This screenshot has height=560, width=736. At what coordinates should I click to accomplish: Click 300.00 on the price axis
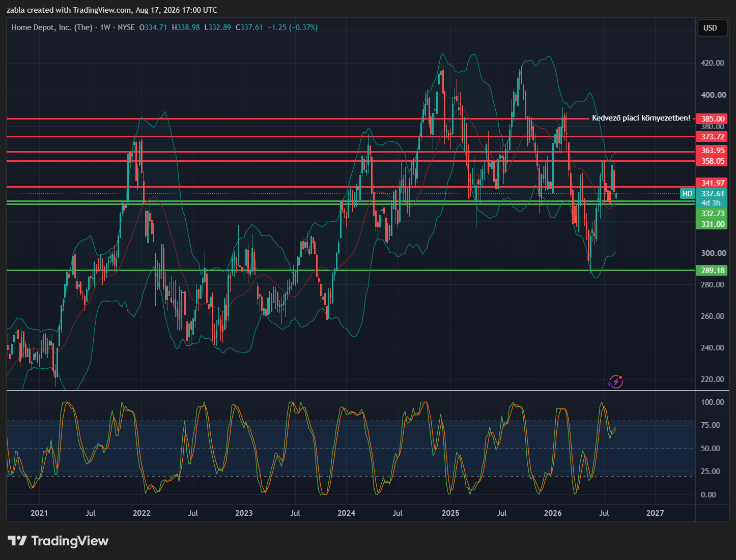tap(714, 253)
